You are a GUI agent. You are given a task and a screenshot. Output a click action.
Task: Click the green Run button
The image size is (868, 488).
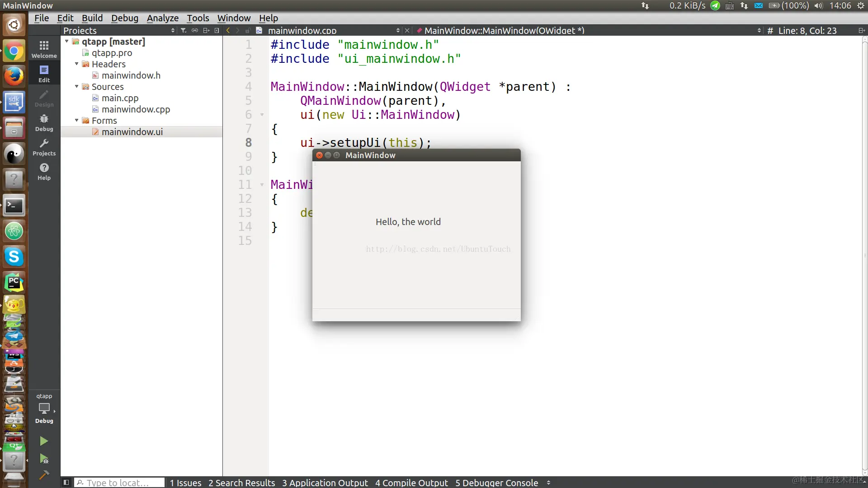click(x=44, y=441)
